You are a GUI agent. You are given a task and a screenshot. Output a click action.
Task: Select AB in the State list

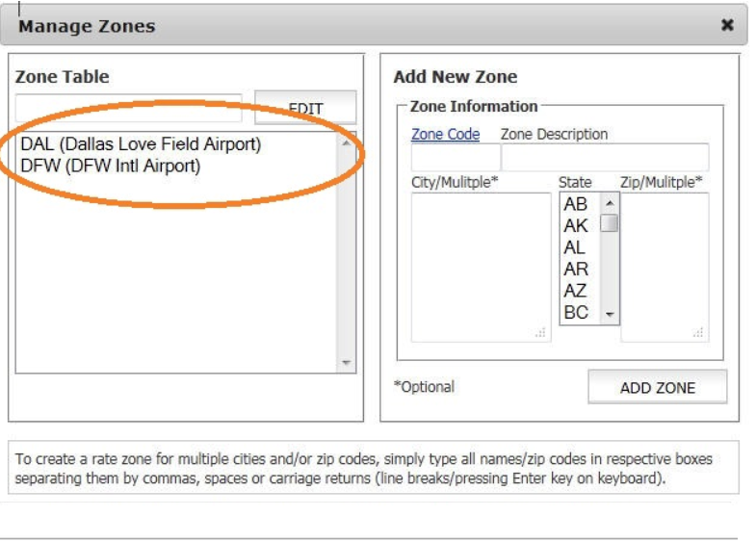[x=576, y=204]
